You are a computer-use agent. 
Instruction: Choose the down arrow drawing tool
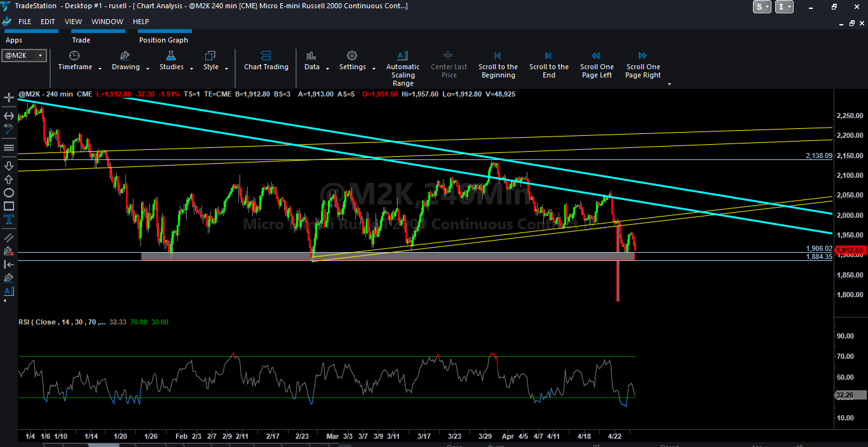pyautogui.click(x=9, y=166)
